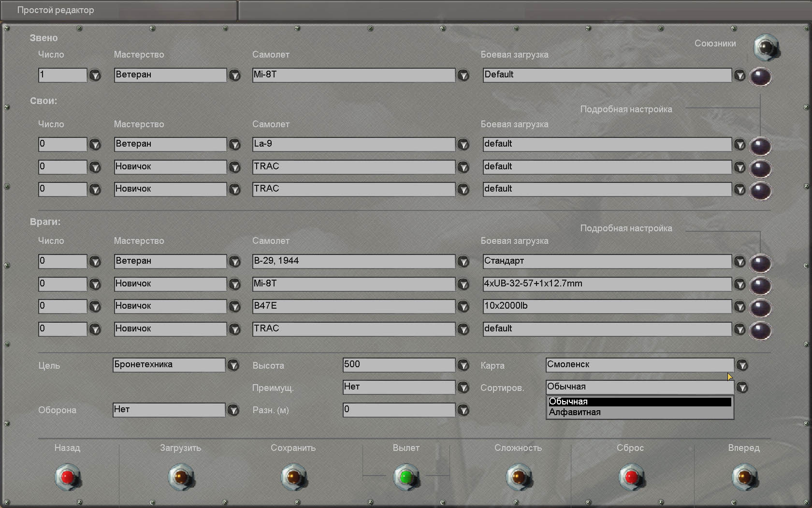Viewport: 812px width, 508px height.
Task: Collapse the Сортиров. dropdown arrow
Action: pyautogui.click(x=742, y=388)
